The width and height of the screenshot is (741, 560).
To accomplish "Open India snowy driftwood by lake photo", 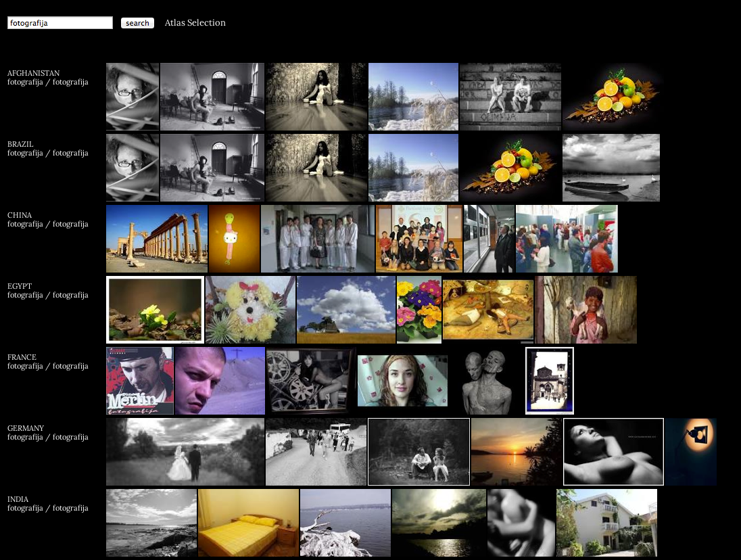I will pos(345,523).
